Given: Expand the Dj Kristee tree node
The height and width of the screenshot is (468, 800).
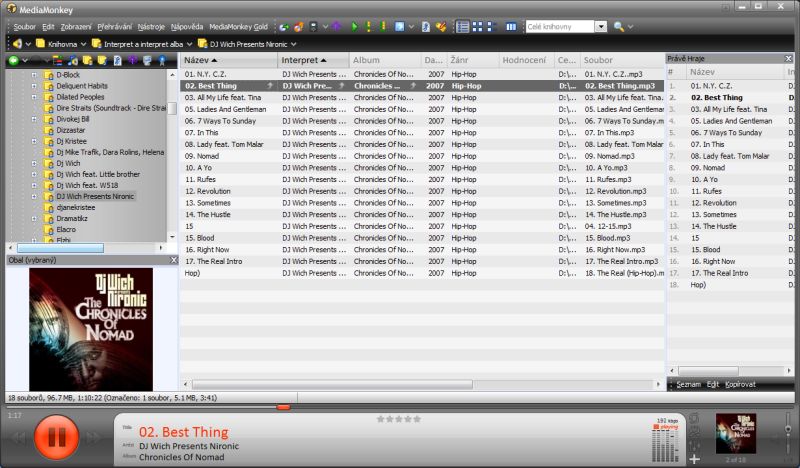Looking at the screenshot, I should click(34, 141).
